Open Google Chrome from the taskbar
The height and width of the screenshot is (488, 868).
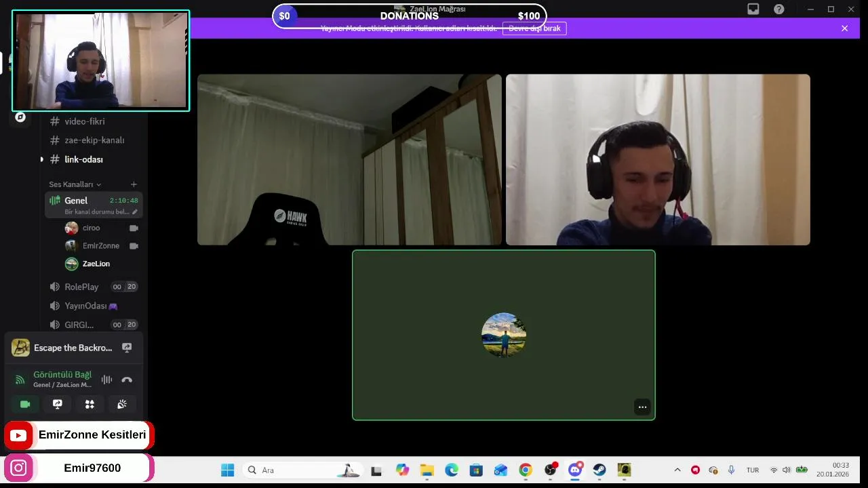[x=526, y=470]
